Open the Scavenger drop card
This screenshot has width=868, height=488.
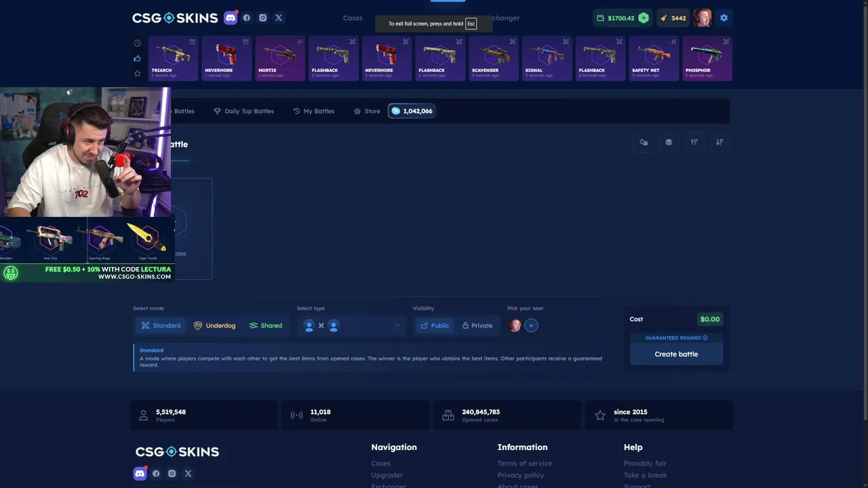(x=493, y=58)
